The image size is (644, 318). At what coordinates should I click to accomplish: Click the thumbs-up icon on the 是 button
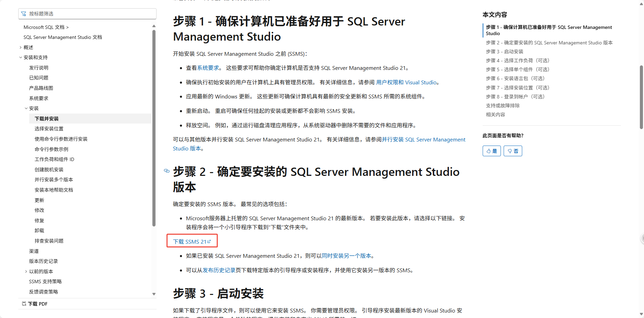[x=489, y=151]
